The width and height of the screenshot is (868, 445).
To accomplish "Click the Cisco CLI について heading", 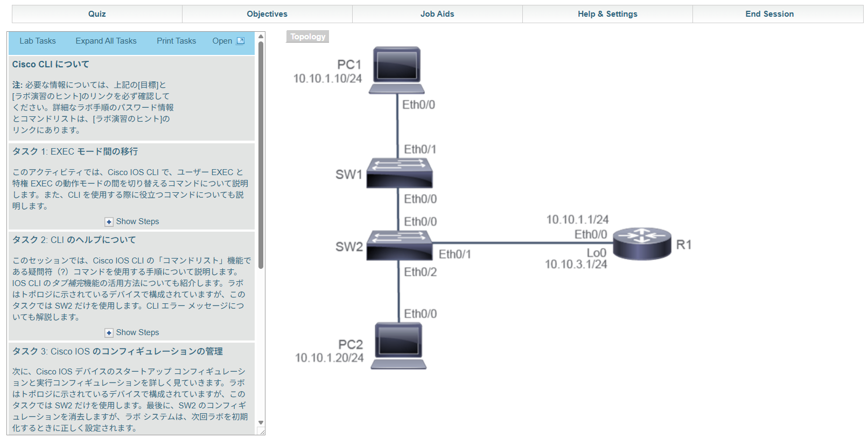I will click(51, 64).
